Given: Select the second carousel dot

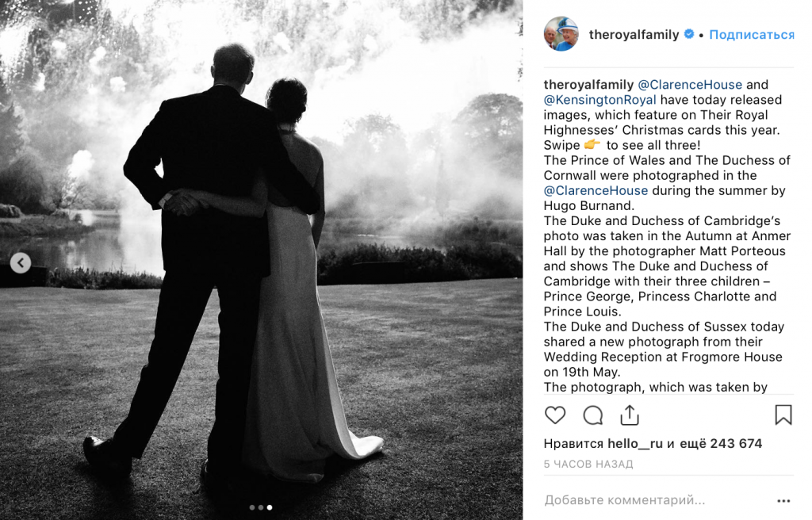Looking at the screenshot, I should (260, 507).
